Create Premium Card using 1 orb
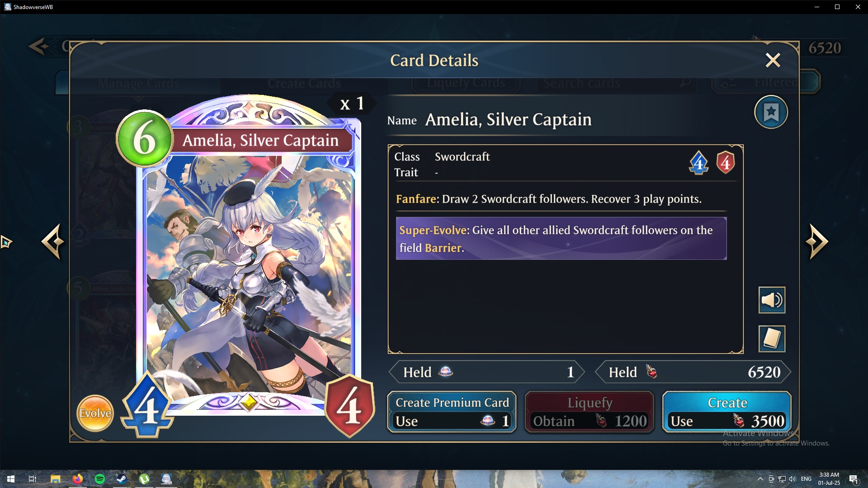This screenshot has height=488, width=868. 452,412
